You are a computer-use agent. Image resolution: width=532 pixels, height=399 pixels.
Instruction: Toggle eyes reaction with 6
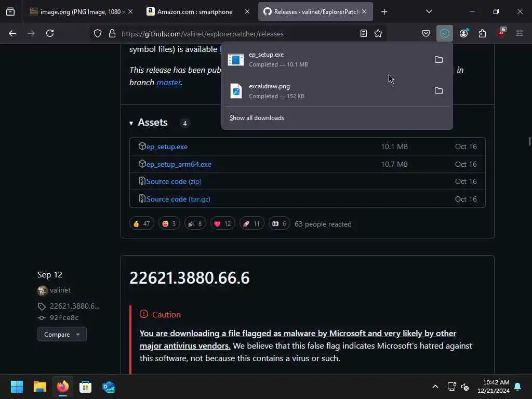tap(279, 223)
